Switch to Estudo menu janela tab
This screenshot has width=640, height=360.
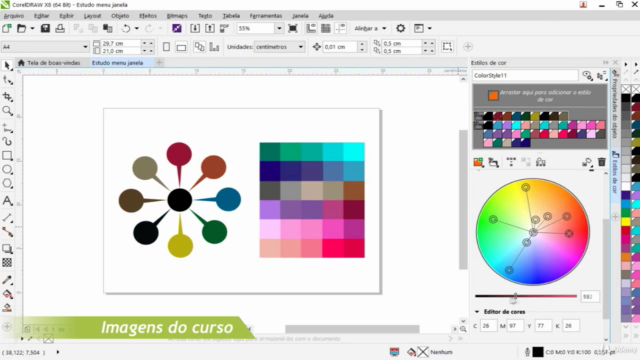pyautogui.click(x=118, y=62)
